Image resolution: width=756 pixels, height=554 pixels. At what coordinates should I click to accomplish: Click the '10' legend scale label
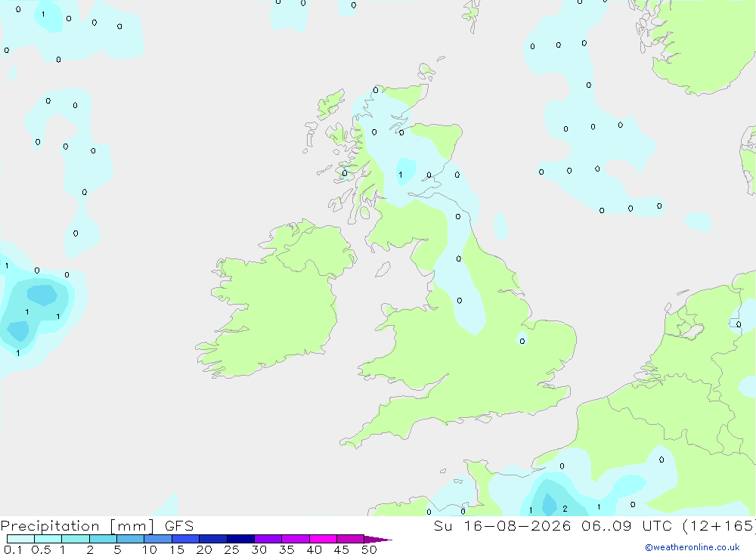coord(150,549)
